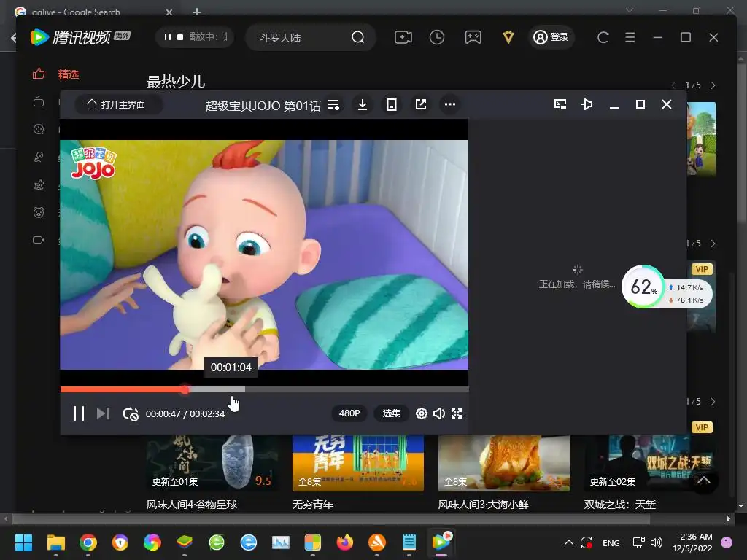Enter fullscreen mode in the player
This screenshot has width=747, height=560.
457,413
